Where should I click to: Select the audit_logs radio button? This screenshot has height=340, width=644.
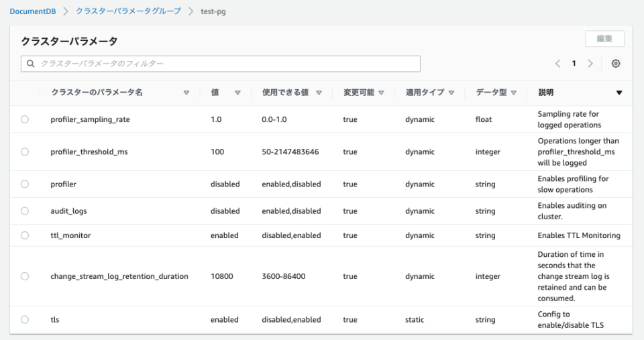(x=25, y=211)
